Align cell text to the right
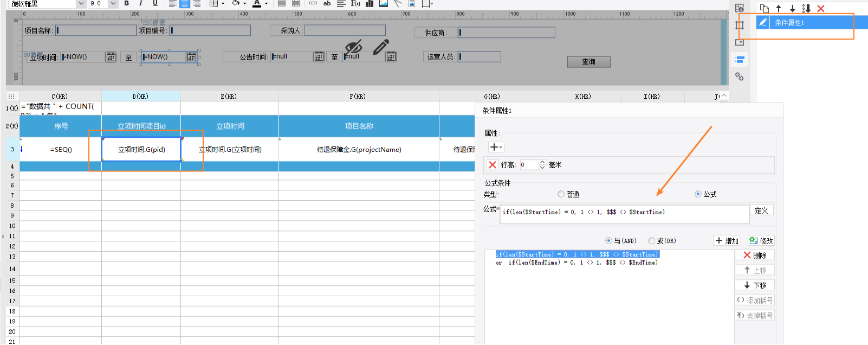 (x=196, y=3)
